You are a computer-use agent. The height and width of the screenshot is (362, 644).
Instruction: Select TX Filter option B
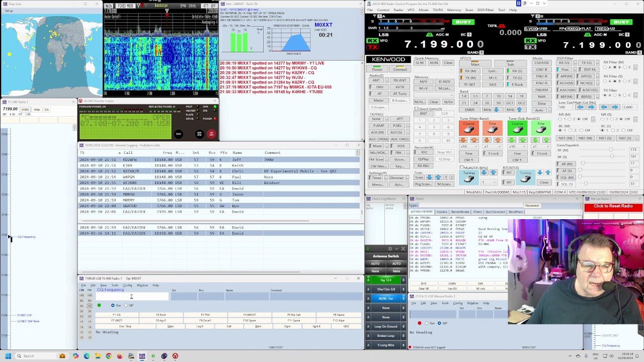tap(615, 95)
